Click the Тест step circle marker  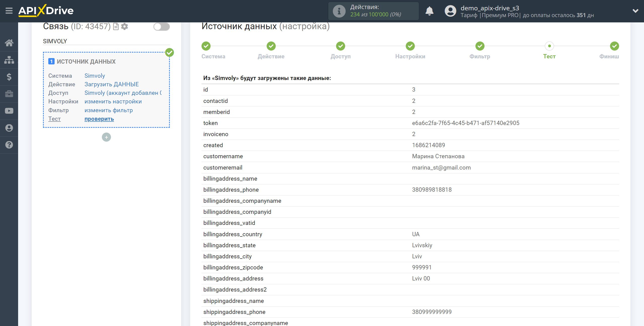click(549, 46)
